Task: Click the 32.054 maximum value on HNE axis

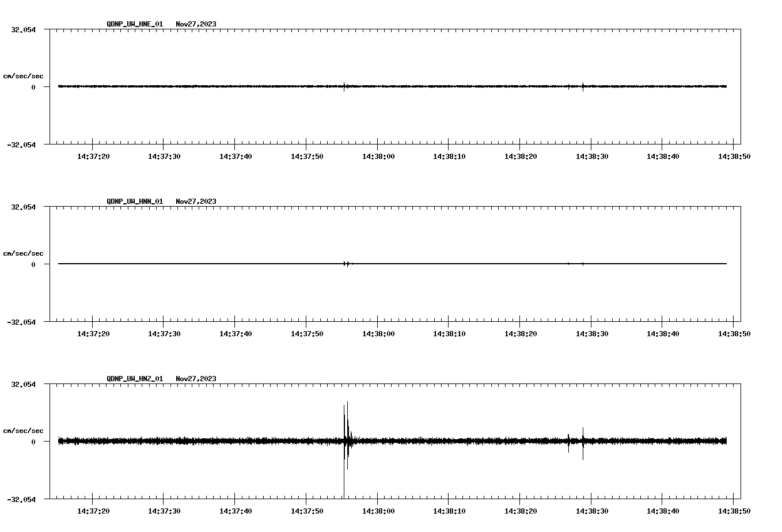Action: [x=23, y=29]
